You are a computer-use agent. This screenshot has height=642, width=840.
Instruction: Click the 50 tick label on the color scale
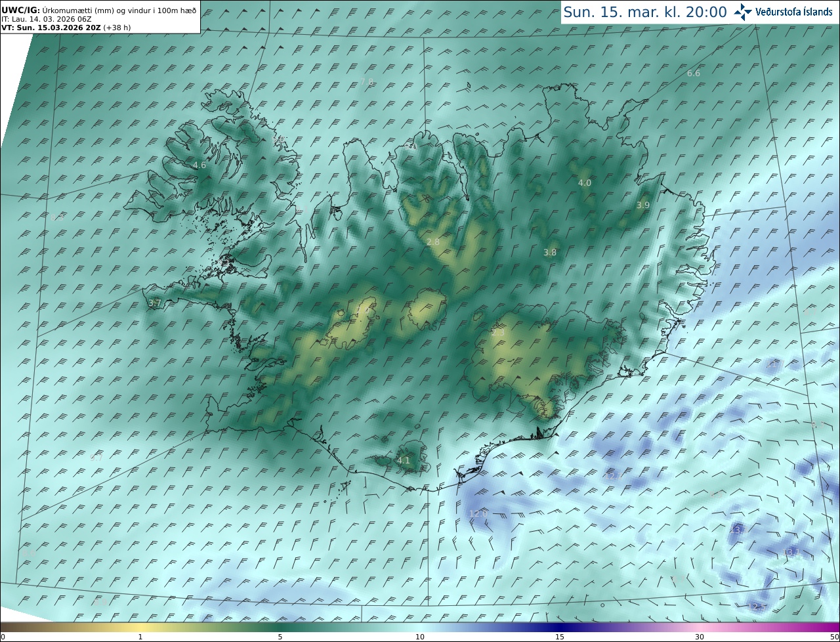[834, 637]
